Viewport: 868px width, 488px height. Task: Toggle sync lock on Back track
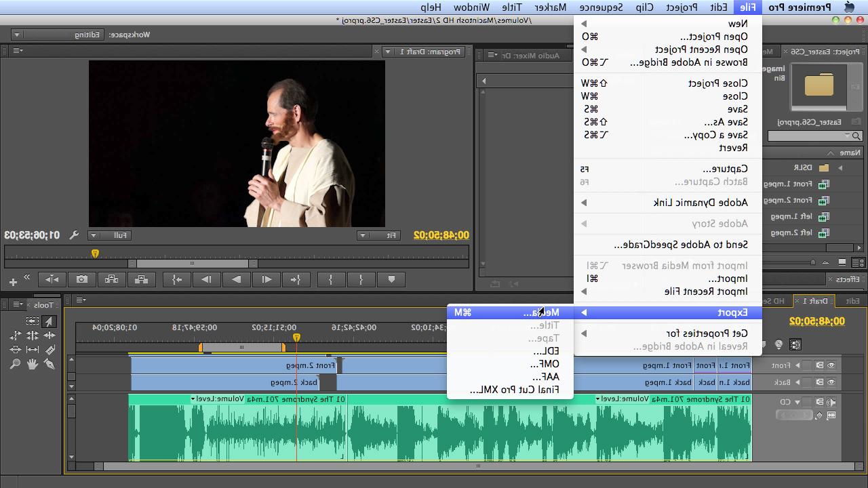(x=820, y=382)
